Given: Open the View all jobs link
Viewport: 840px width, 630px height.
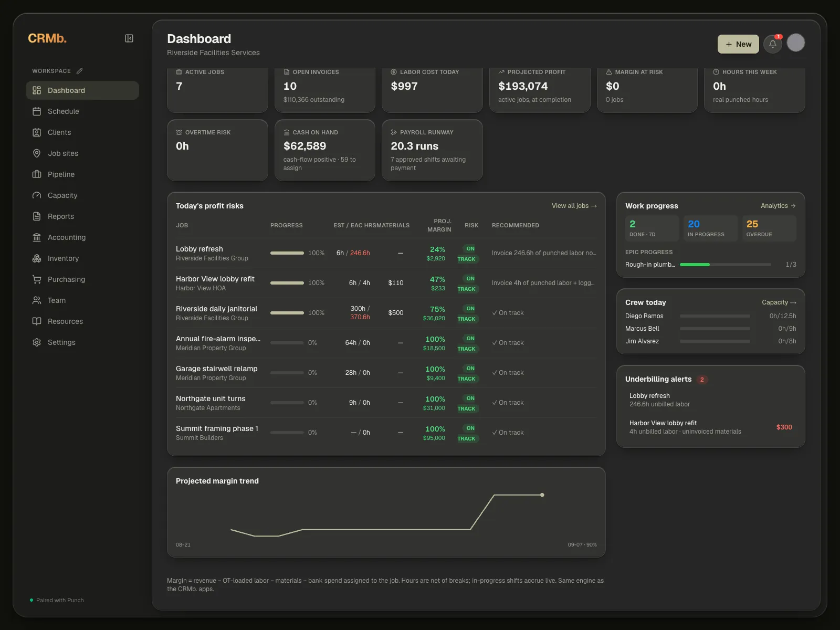Looking at the screenshot, I should [x=574, y=206].
